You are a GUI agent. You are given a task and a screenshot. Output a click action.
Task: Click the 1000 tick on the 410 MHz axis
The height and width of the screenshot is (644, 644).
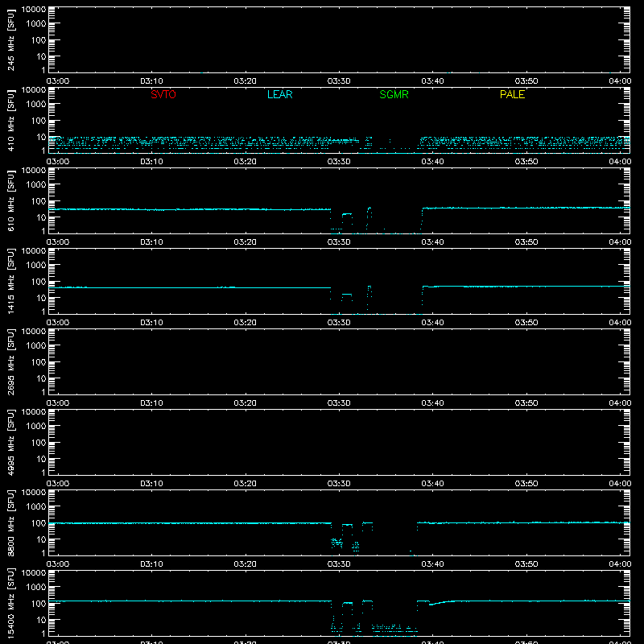click(x=36, y=105)
